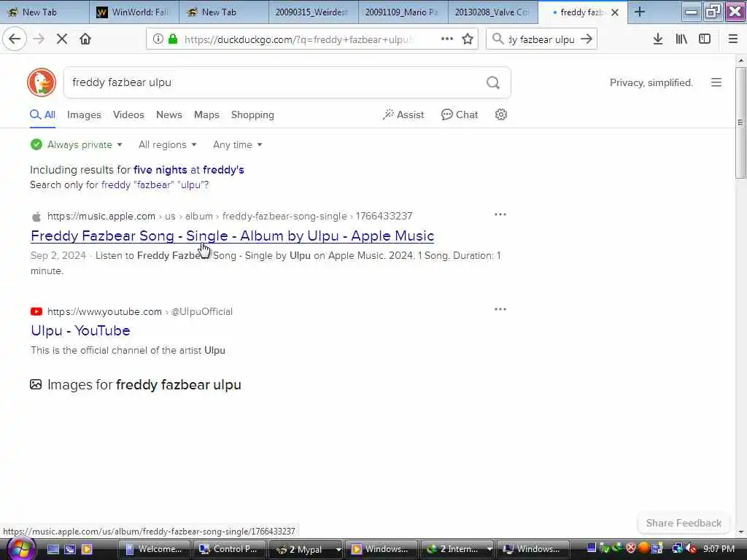Image resolution: width=747 pixels, height=560 pixels.
Task: Open the Downloads arrow in toolbar
Action: pos(658,39)
